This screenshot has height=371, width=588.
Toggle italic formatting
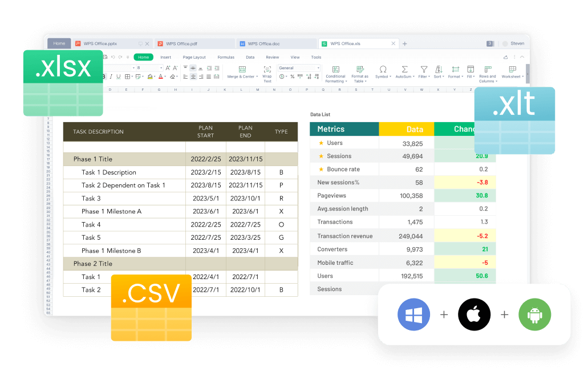pos(111,76)
